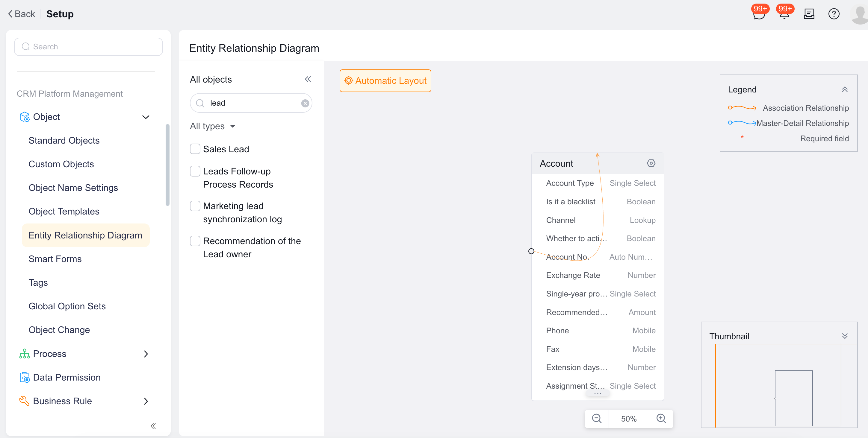Screen dimensions: 868x438
Task: Click the Business Rule wrench icon
Action: tap(24, 401)
